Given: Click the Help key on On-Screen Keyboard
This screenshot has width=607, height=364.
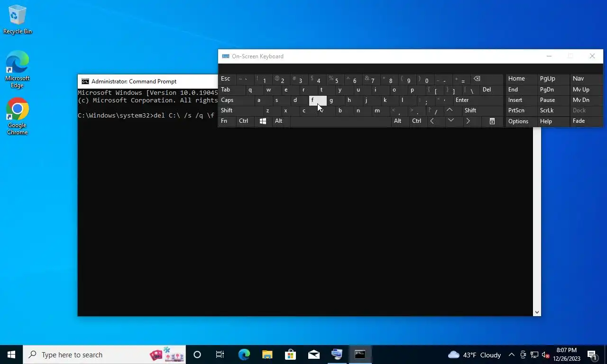Looking at the screenshot, I should point(553,121).
